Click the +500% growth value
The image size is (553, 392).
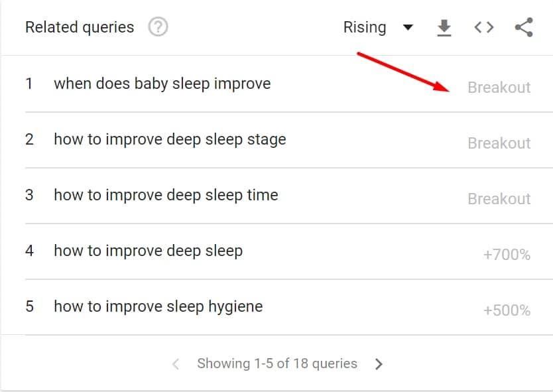pyautogui.click(x=507, y=310)
